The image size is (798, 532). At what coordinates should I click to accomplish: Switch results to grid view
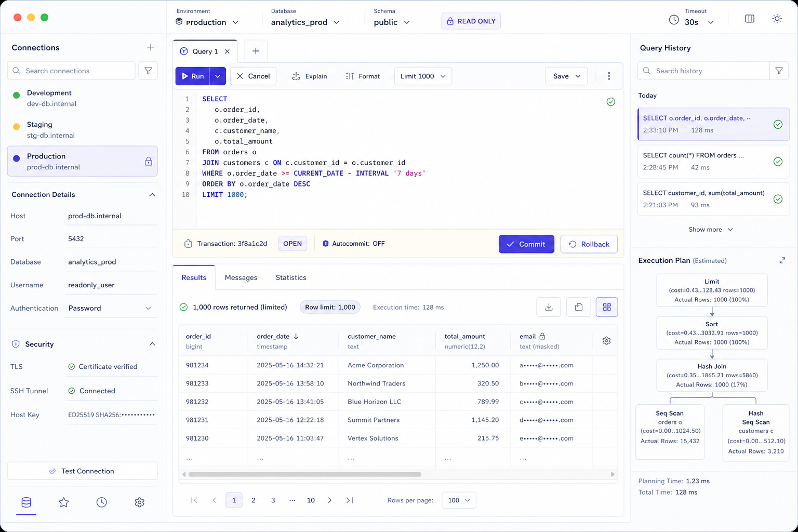pos(607,307)
